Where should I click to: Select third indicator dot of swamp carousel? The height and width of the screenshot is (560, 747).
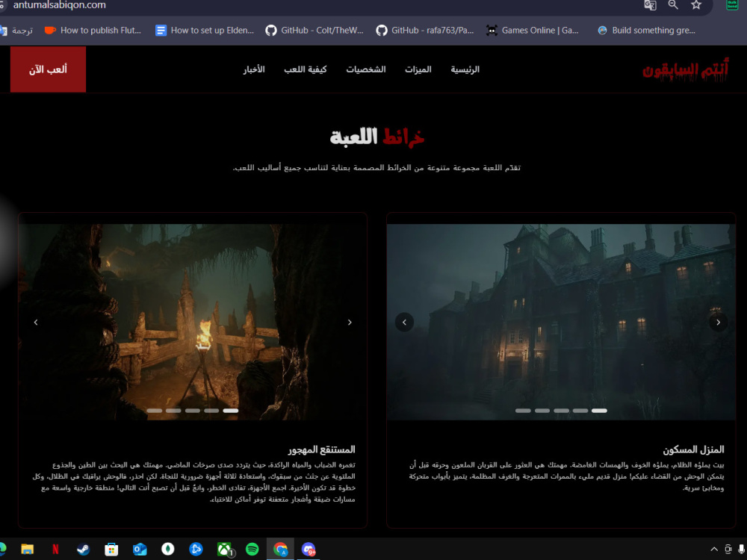tap(193, 411)
